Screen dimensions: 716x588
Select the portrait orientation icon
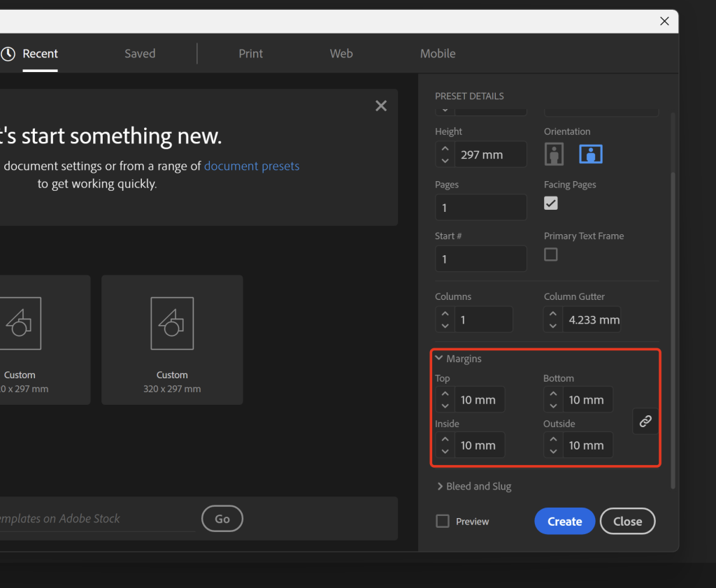coord(554,155)
